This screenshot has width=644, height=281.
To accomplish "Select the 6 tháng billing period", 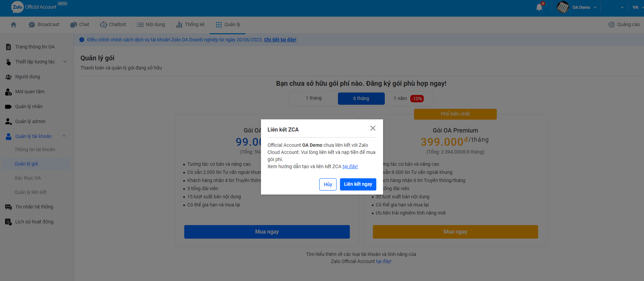I will [x=361, y=99].
